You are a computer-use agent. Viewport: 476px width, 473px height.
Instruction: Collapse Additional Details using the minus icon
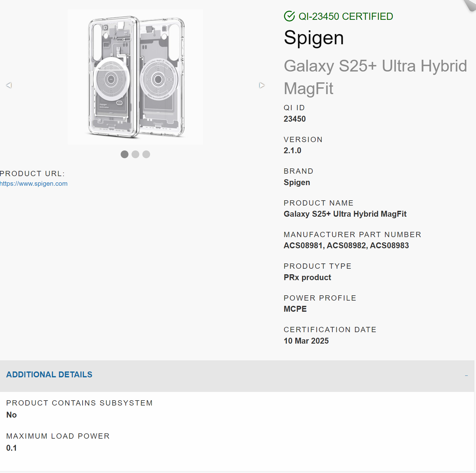466,375
